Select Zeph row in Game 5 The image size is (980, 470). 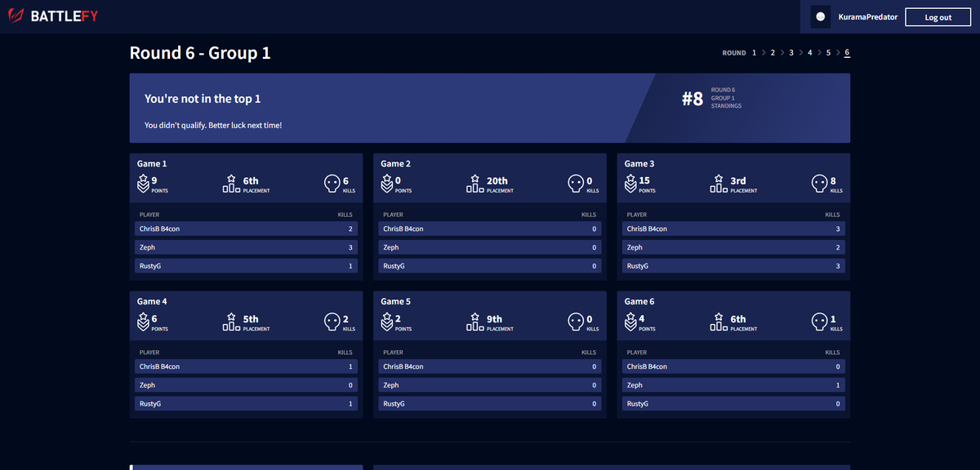[489, 385]
